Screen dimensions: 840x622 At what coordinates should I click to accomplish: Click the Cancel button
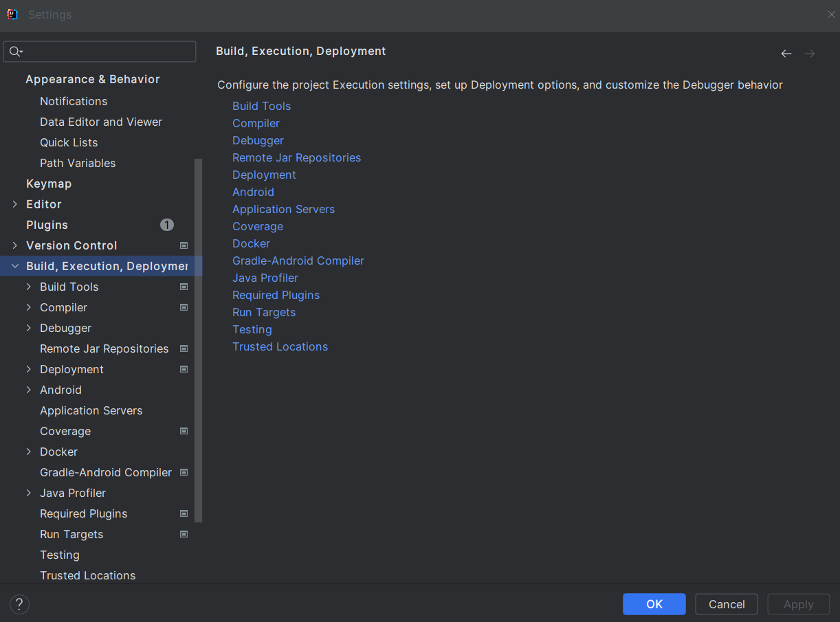click(727, 604)
